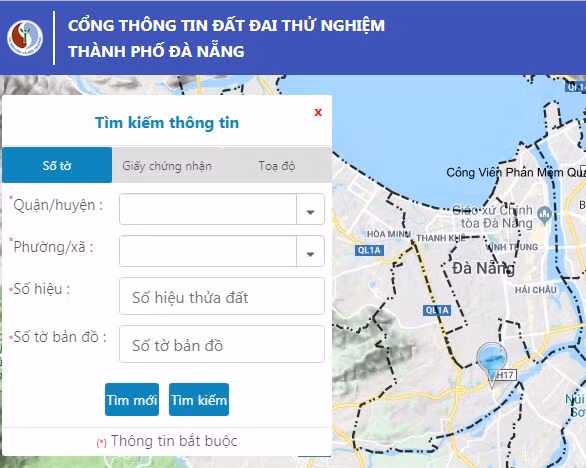The height and width of the screenshot is (468, 586).
Task: Click the QL1A road badge near Hòa Minh
Action: coord(369,250)
